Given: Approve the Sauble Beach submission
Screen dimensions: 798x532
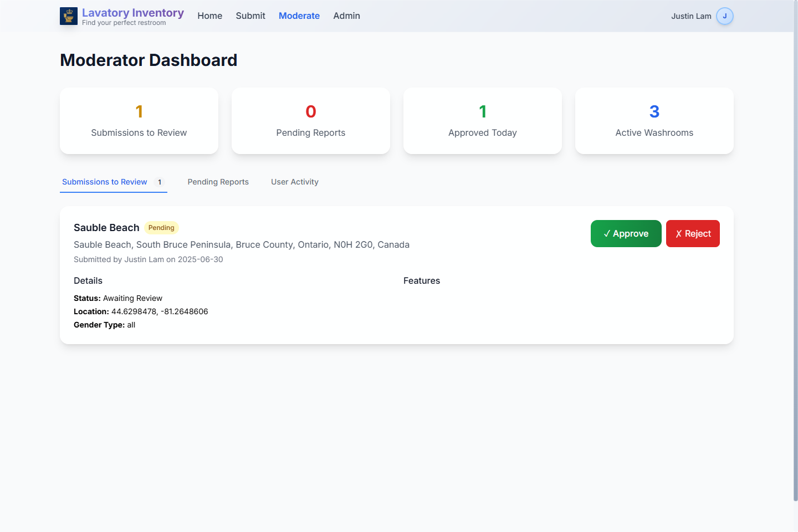Looking at the screenshot, I should (626, 233).
